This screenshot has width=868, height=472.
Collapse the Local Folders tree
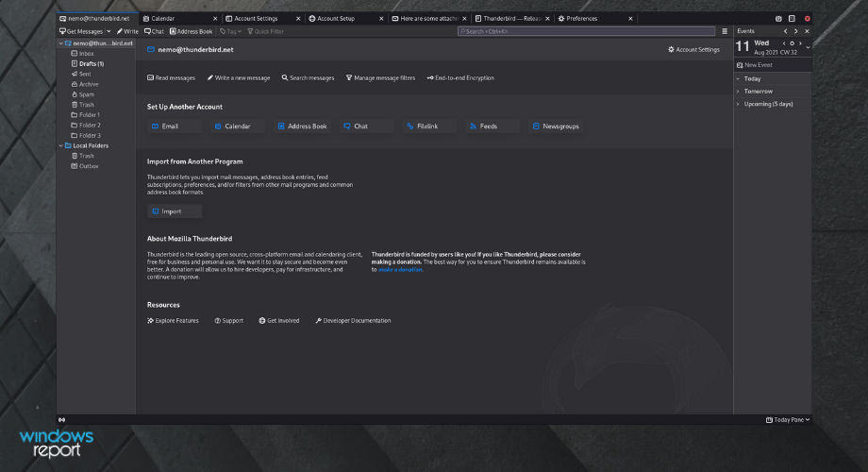pos(61,145)
